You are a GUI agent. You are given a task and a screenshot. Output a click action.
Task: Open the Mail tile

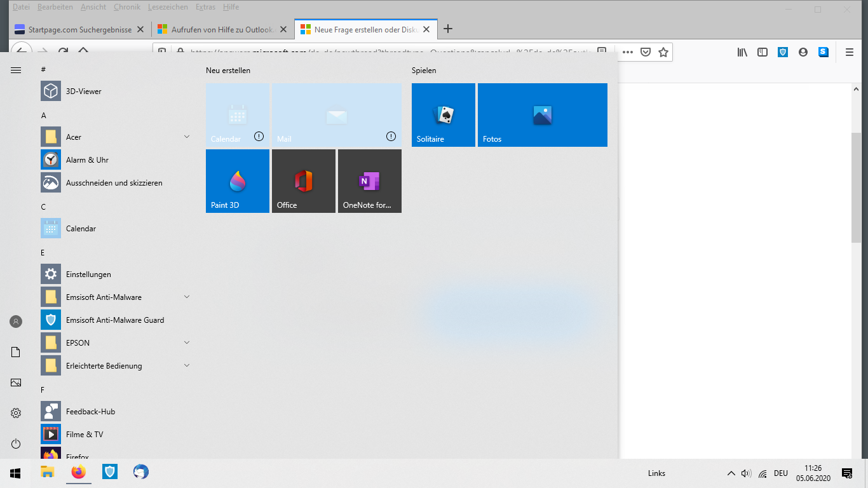(337, 115)
